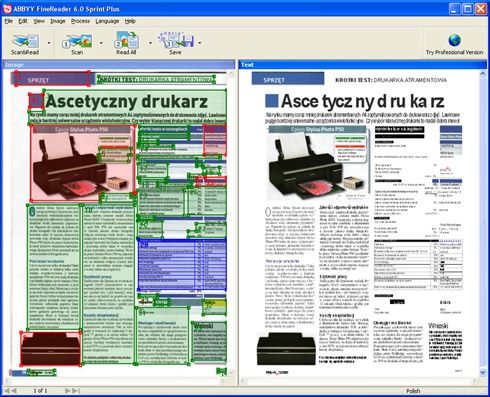The width and height of the screenshot is (490, 397).
Task: Click the Wnioski text block in Image pane
Action: click(209, 341)
